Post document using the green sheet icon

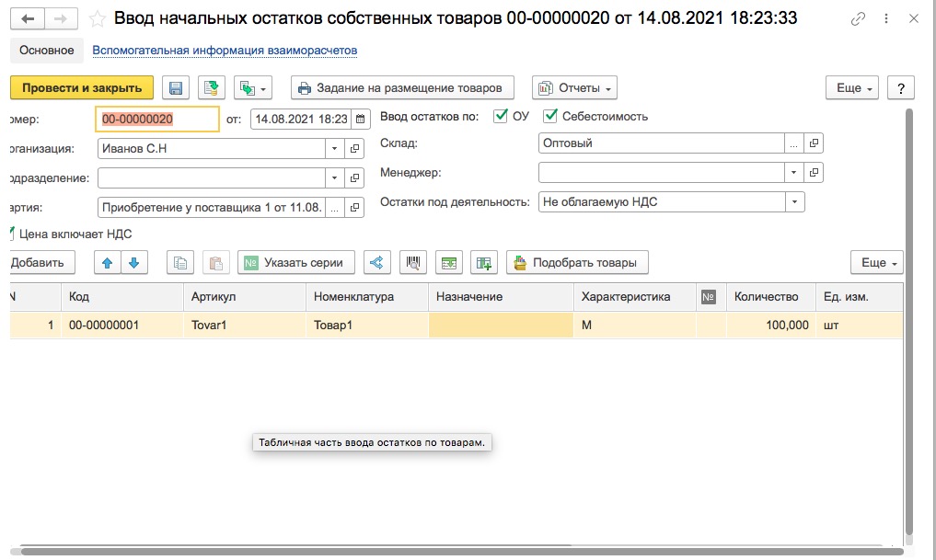click(212, 88)
